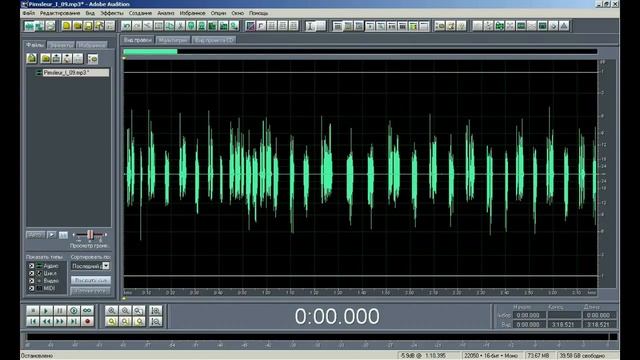Click the green zoom range bar above waveform
This screenshot has width=640, height=360.
[151, 51]
